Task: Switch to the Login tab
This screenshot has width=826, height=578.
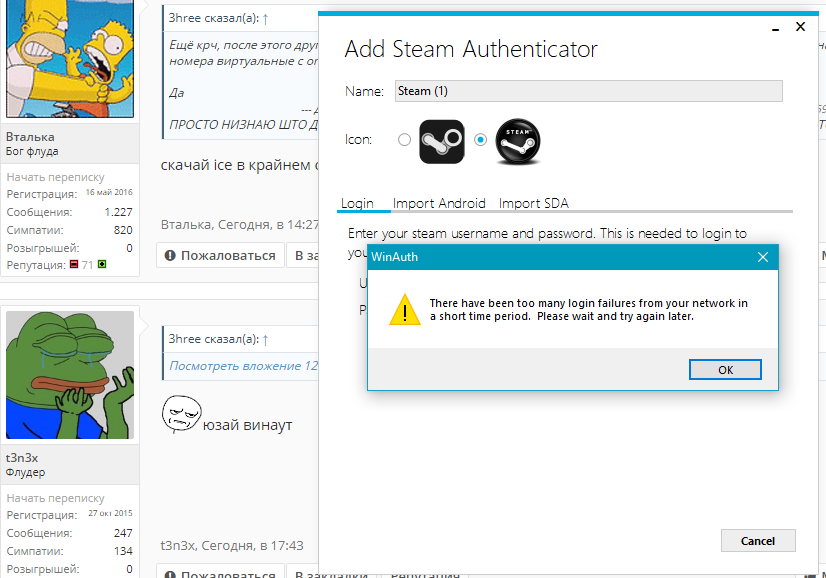Action: coord(357,203)
